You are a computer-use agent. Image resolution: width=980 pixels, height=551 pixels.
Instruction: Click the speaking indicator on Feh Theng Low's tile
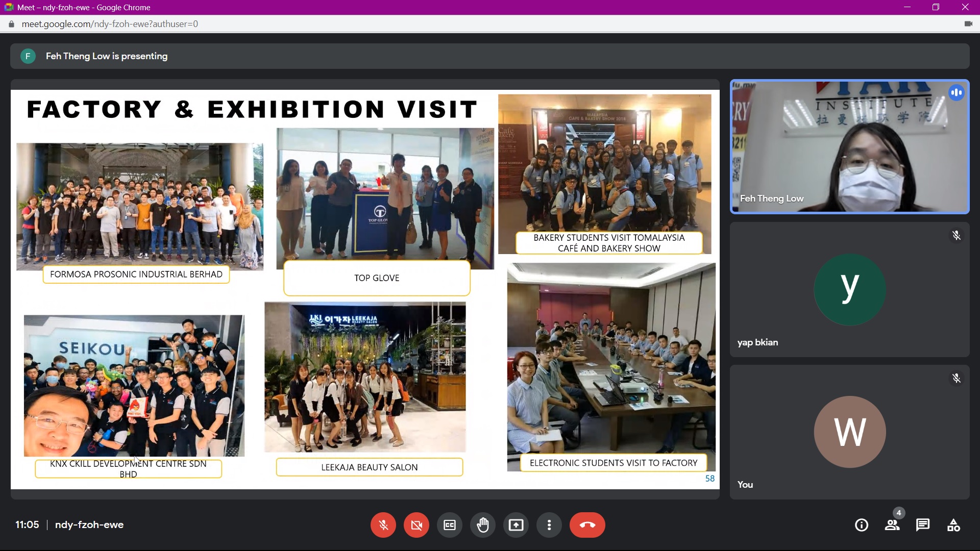[957, 93]
